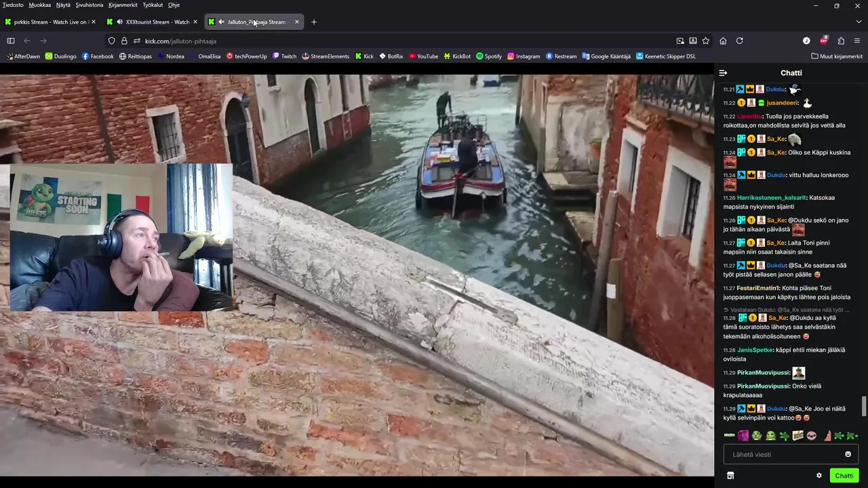Click the chat scrollbar thumb

(864, 407)
